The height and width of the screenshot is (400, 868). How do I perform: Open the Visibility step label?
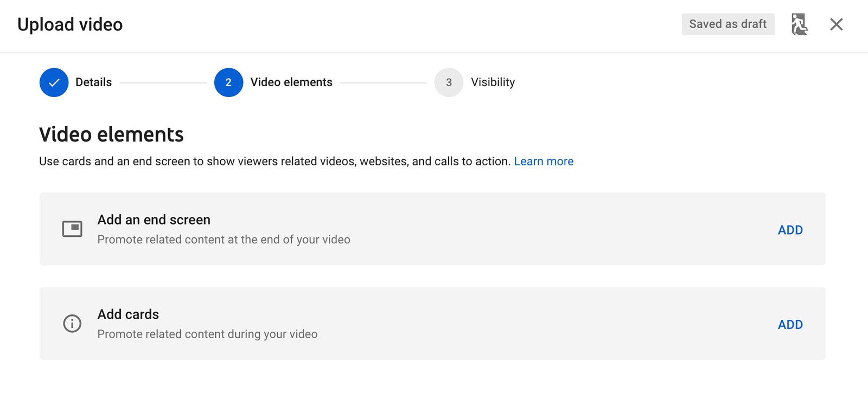point(493,82)
